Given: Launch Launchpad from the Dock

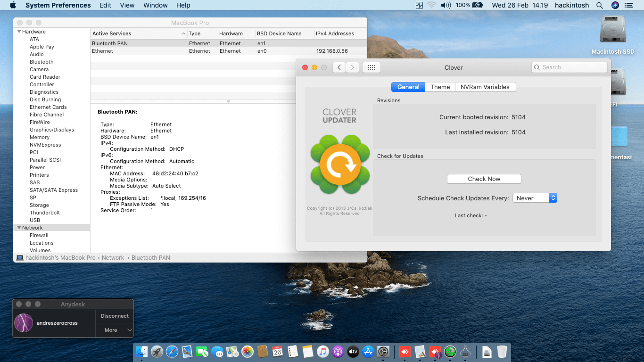Looking at the screenshot, I should pos(157,352).
